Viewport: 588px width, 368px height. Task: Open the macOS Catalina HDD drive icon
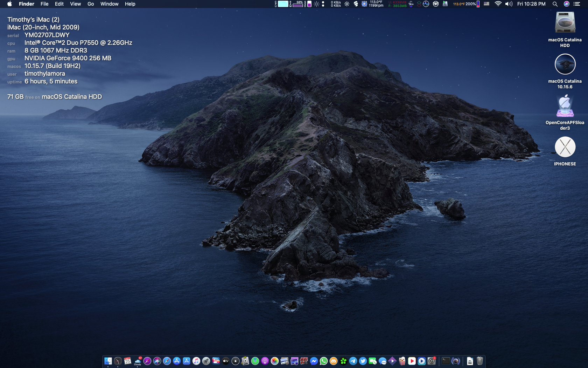565,23
